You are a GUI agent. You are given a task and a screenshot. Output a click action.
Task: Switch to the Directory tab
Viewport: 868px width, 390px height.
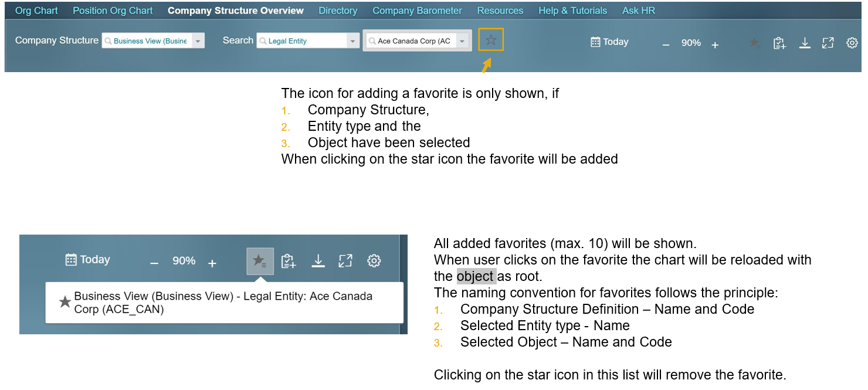pos(338,11)
